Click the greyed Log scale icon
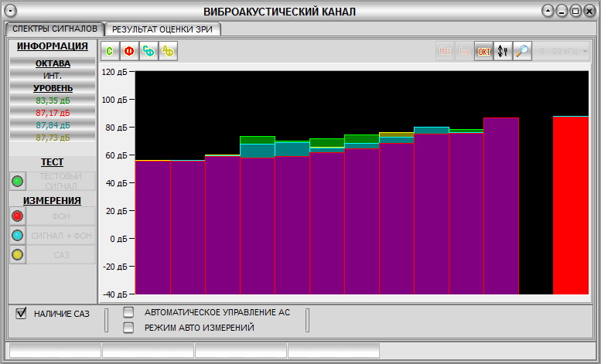Image resolution: width=601 pixels, height=364 pixels. click(464, 52)
